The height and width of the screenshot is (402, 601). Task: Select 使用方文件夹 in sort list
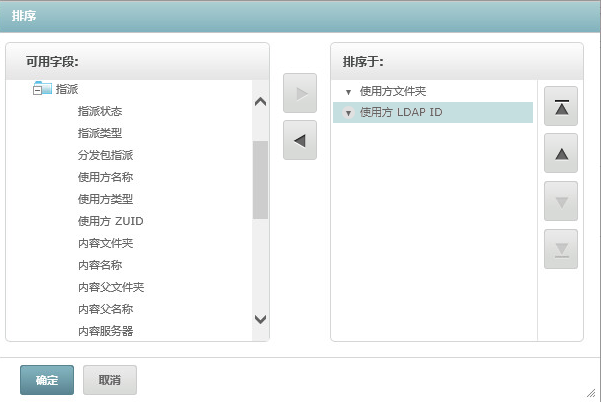tap(393, 91)
